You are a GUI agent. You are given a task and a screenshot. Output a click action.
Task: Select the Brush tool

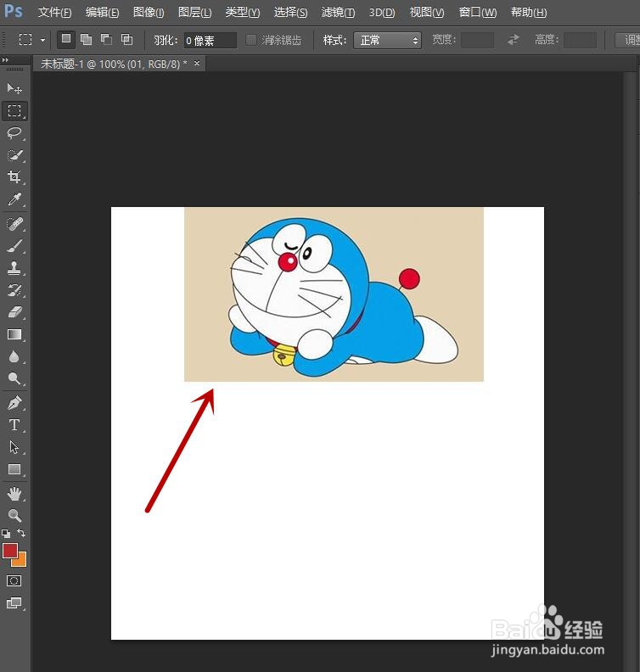14,246
